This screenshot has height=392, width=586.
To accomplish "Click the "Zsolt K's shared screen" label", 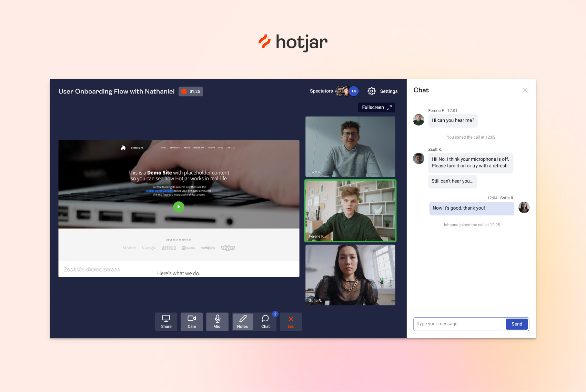I will [92, 269].
